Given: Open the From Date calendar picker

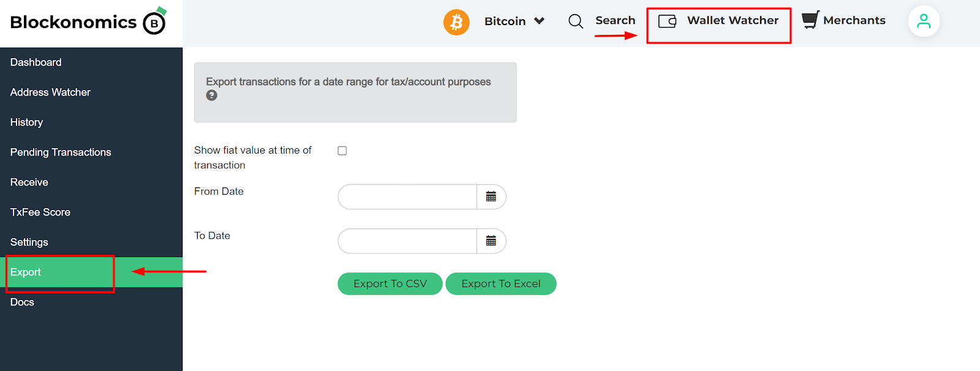Looking at the screenshot, I should pos(491,197).
